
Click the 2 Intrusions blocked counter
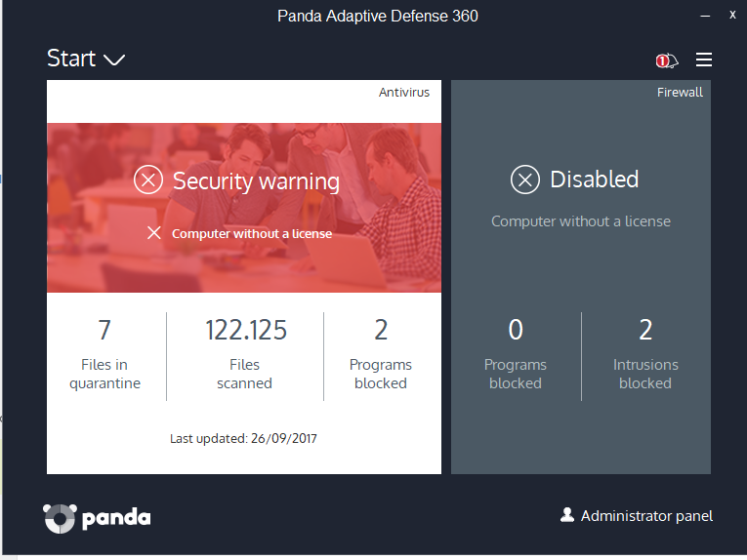(645, 354)
